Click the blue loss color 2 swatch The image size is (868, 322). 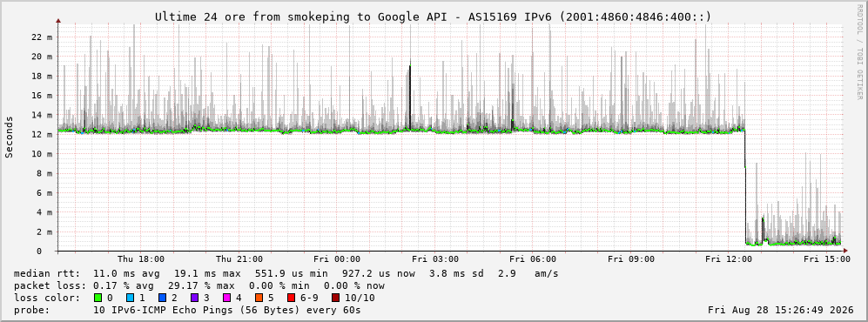click(x=162, y=298)
